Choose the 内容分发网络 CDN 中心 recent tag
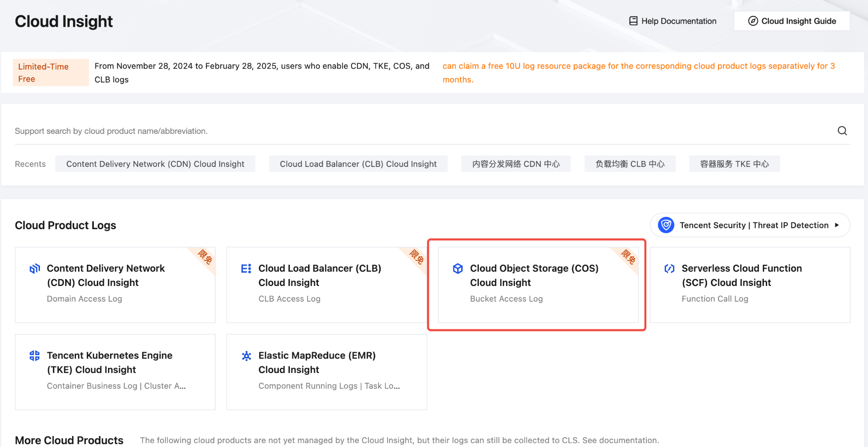The image size is (868, 447). pos(515,164)
